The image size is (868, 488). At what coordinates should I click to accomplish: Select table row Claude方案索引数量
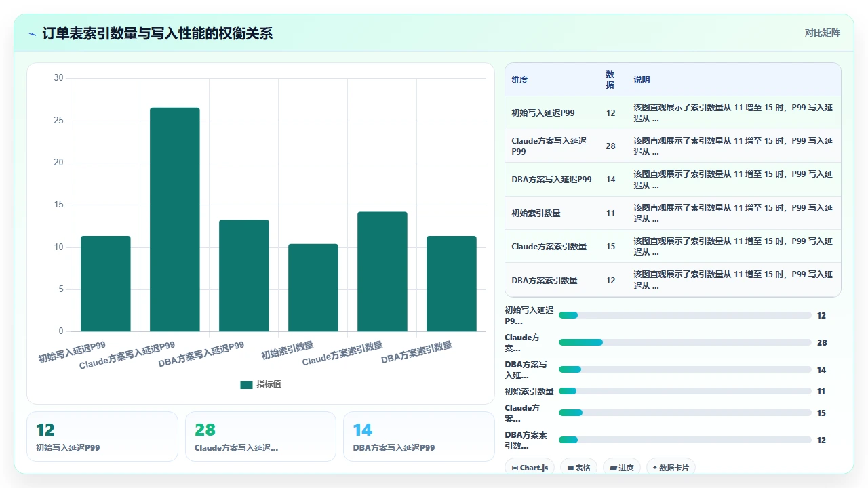pos(673,246)
